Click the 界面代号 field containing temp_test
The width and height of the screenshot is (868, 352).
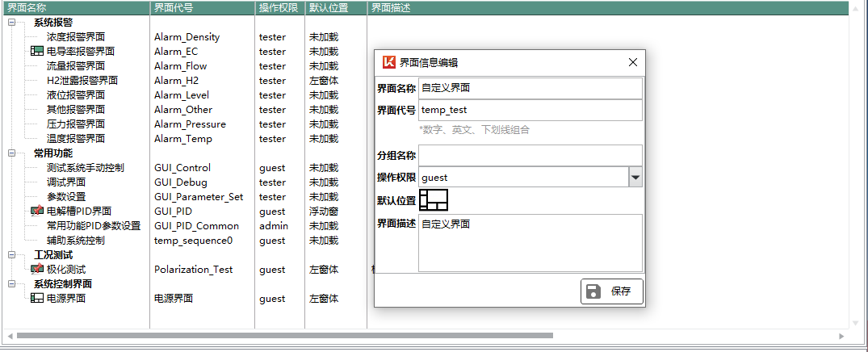tap(530, 110)
